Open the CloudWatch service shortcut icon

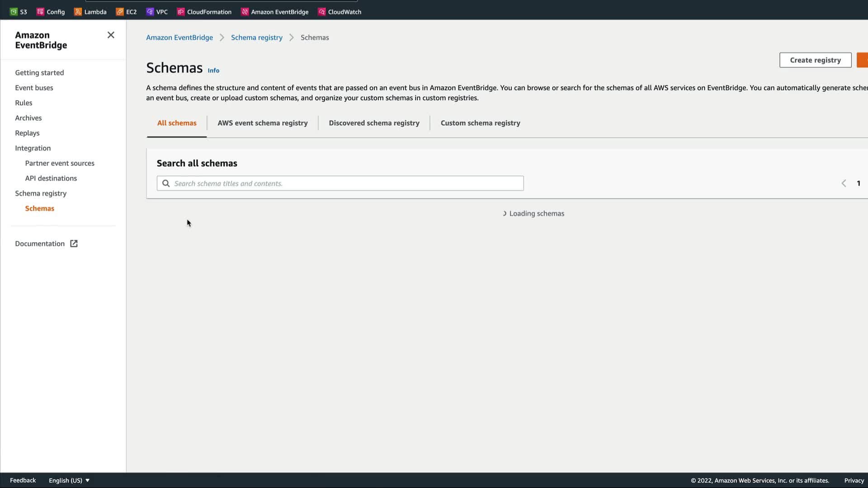[x=321, y=12]
